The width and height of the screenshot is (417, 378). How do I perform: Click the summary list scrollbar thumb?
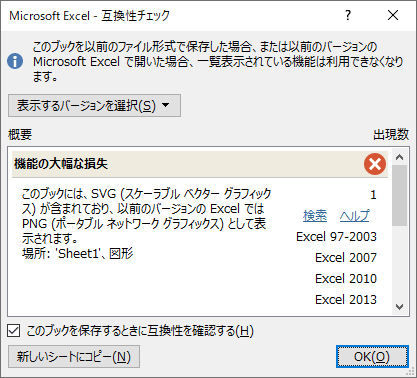pyautogui.click(x=400, y=196)
